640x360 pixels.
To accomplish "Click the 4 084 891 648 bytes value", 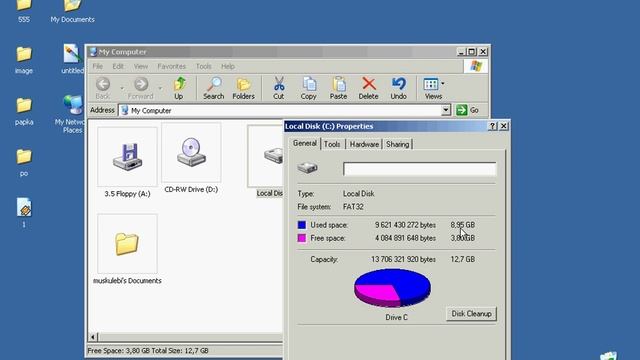I will 405,238.
